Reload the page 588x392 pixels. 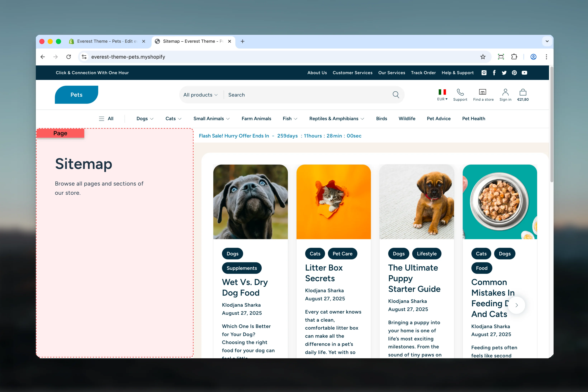[x=68, y=57]
